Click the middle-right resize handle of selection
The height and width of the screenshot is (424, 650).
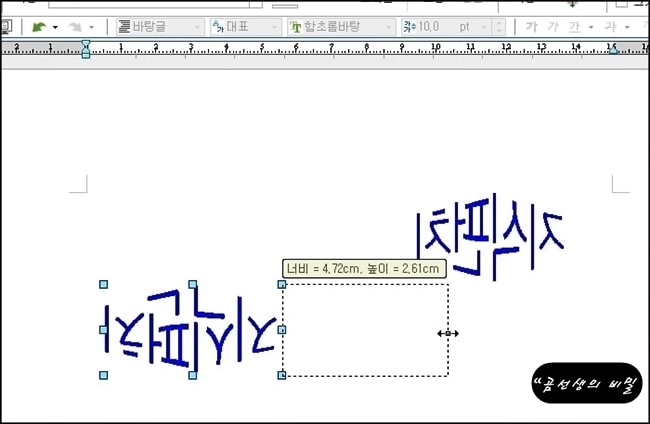click(282, 330)
